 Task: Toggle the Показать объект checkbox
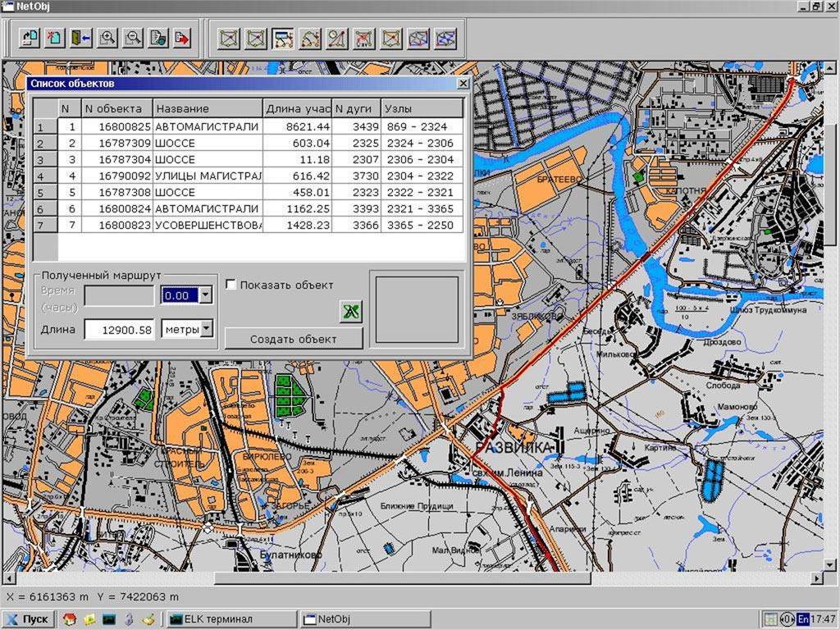point(231,285)
